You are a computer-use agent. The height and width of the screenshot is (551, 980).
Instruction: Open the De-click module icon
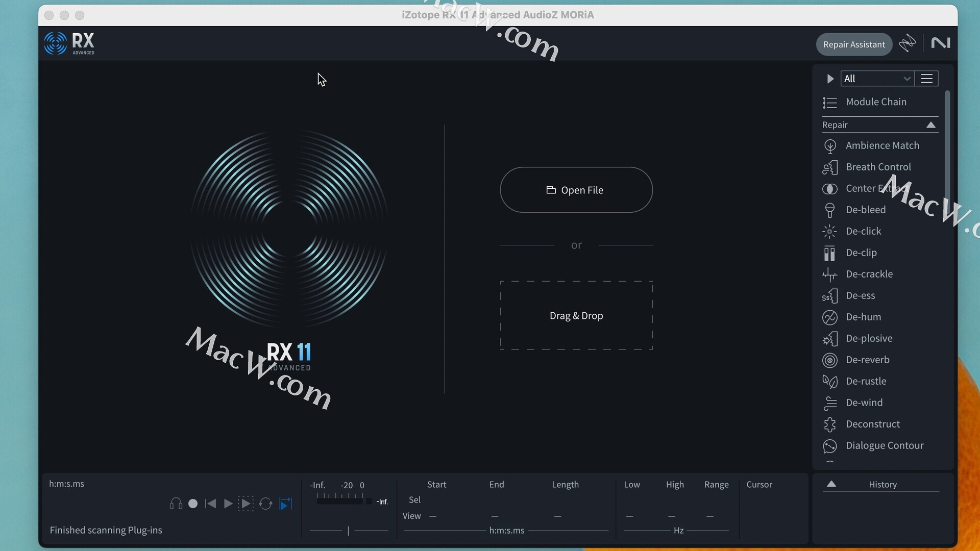[x=830, y=232]
